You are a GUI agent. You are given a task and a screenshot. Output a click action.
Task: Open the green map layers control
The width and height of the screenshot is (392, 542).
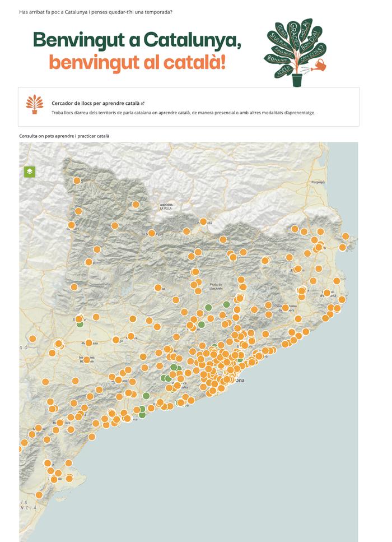point(30,172)
